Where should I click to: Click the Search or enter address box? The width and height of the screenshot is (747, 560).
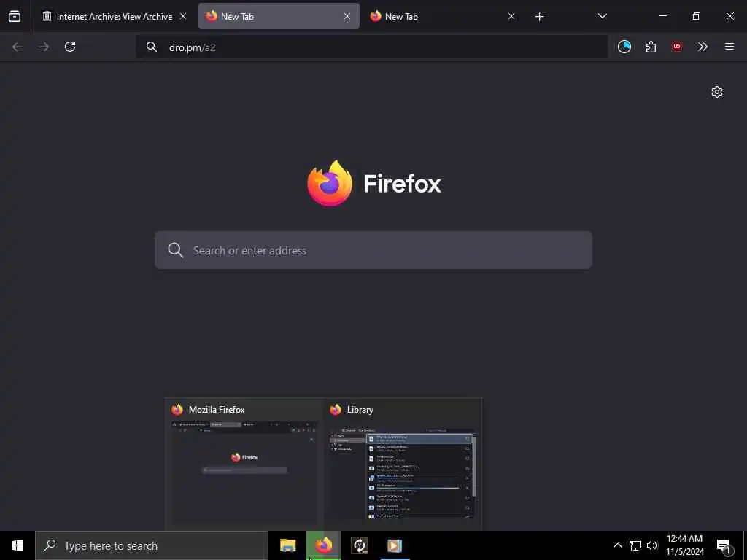pos(373,251)
